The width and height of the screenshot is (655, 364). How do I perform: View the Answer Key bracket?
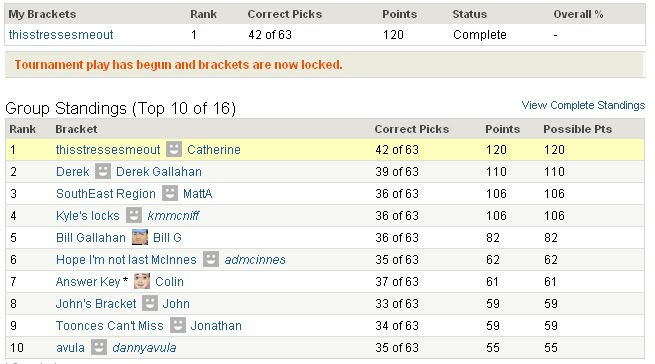[88, 282]
